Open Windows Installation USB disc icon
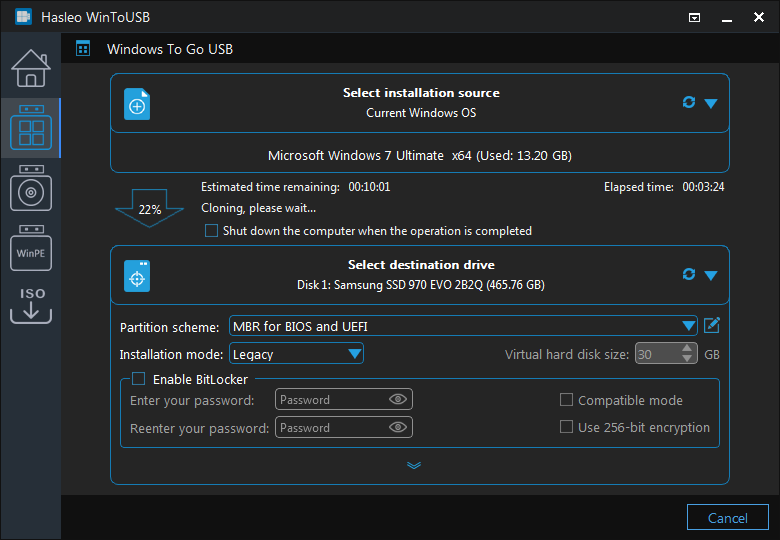 pos(31,188)
